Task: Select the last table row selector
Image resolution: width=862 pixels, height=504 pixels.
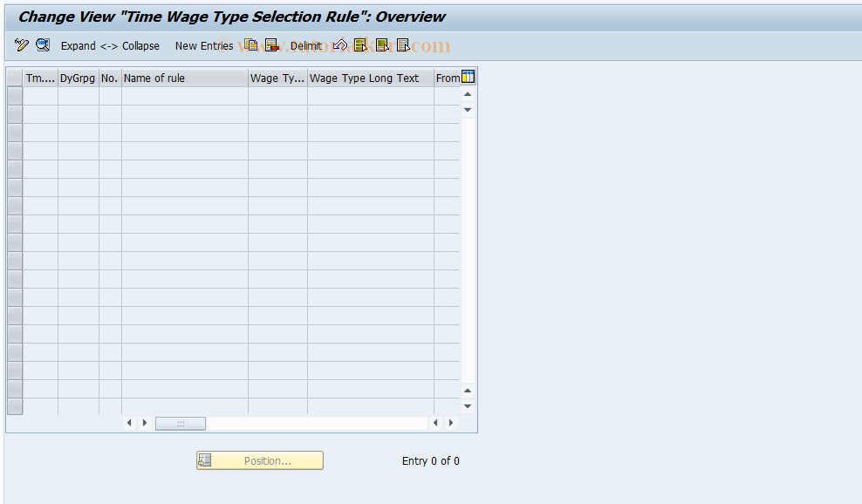Action: coord(15,406)
